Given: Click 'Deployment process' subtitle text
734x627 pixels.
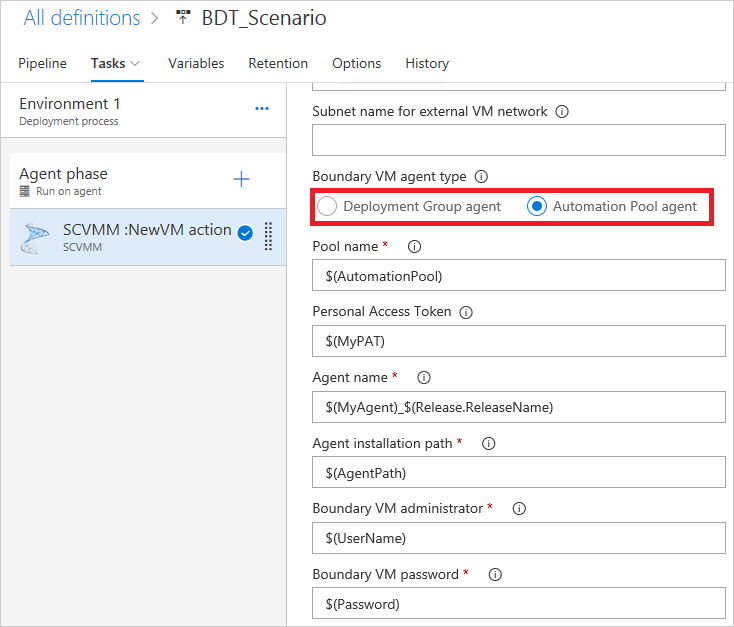Looking at the screenshot, I should point(69,121).
